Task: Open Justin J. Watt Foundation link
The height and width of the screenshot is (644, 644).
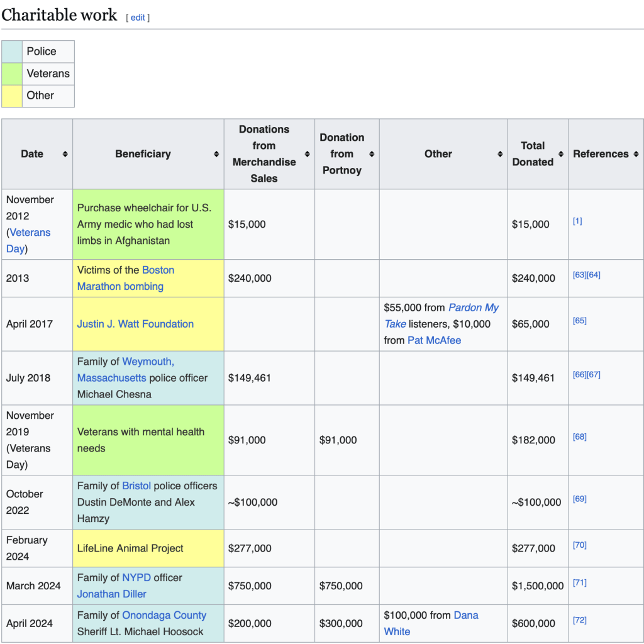Action: 135,324
